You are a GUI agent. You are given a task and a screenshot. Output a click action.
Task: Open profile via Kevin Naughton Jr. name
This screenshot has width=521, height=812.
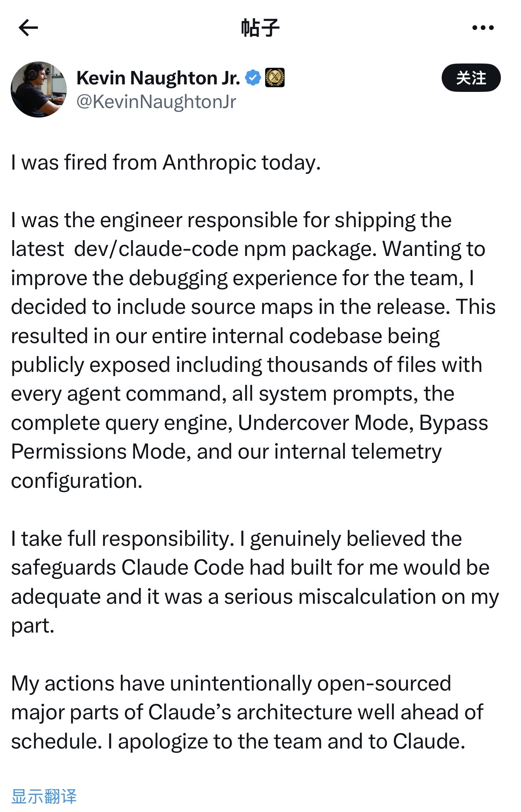click(158, 78)
